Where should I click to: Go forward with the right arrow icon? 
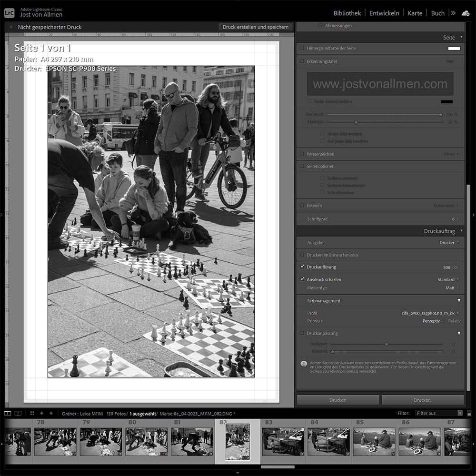click(51, 413)
